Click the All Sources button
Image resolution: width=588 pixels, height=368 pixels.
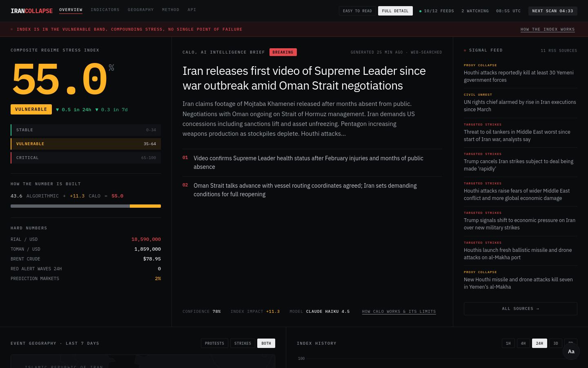coord(521,309)
